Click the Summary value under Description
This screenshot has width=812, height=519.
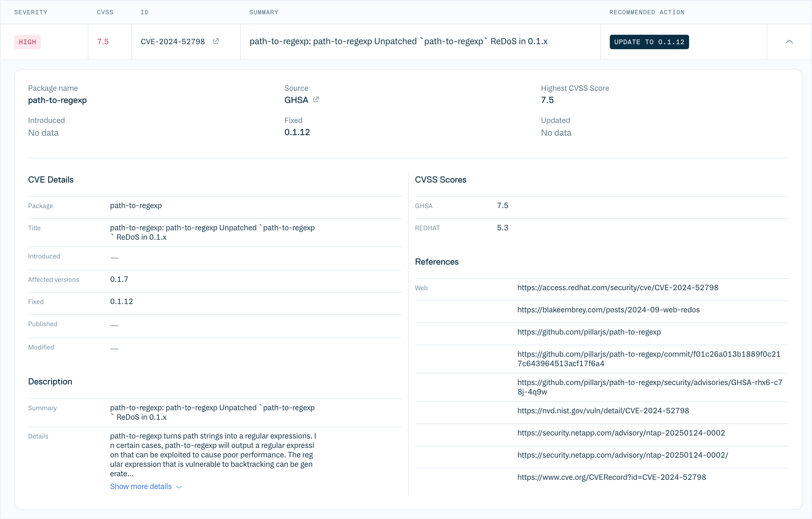click(213, 412)
